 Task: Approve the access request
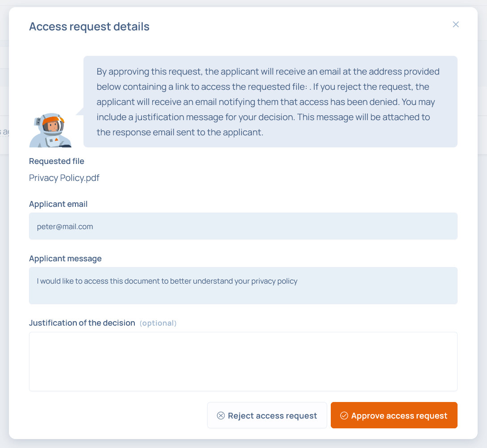(x=394, y=416)
